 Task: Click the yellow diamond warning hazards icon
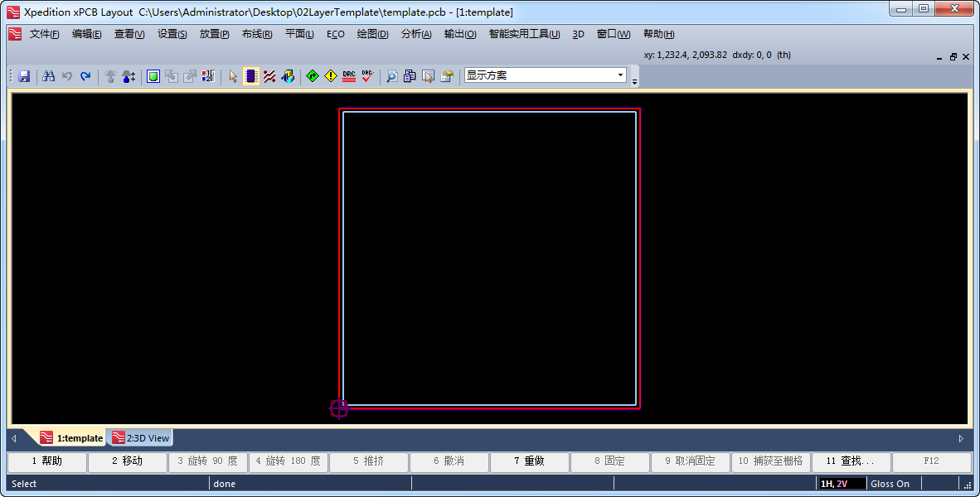tap(331, 76)
